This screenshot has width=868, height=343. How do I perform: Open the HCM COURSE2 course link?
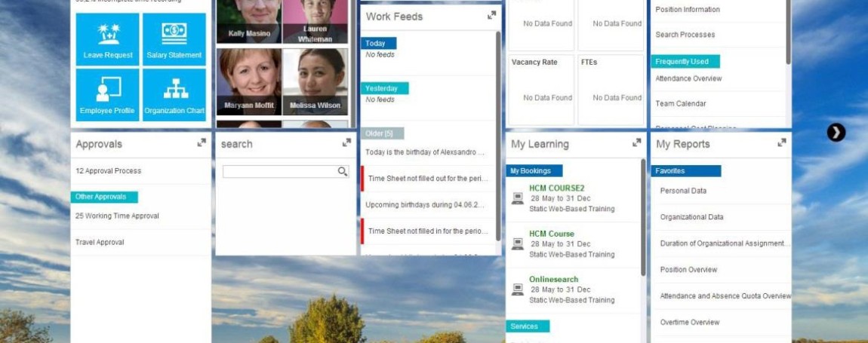(556, 188)
